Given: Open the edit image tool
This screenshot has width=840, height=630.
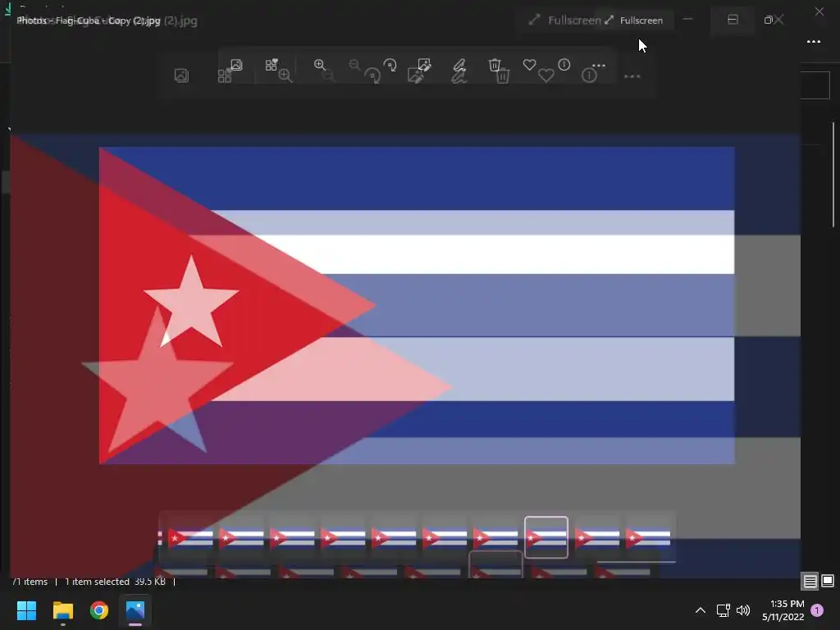Looking at the screenshot, I should [424, 66].
